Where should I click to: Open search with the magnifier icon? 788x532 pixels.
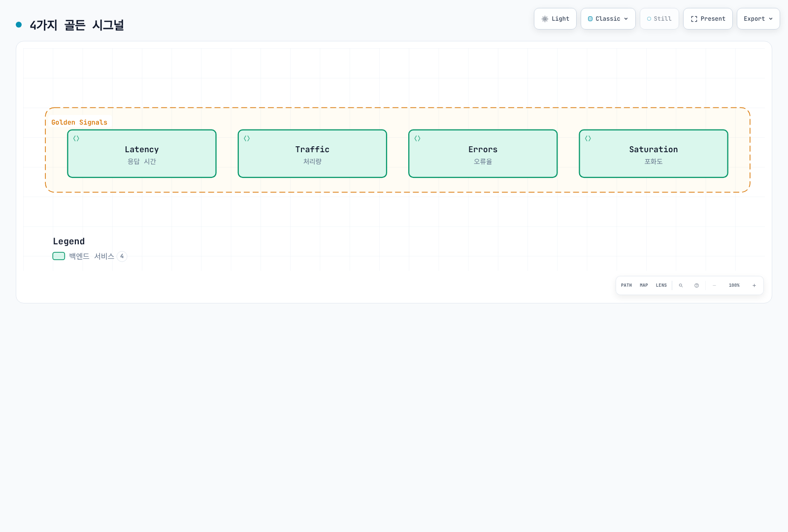681,285
